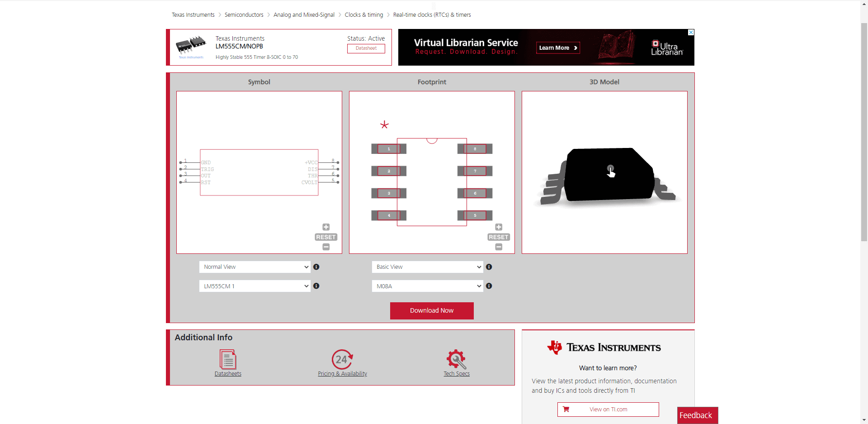Click the scrollbar down arrow
This screenshot has height=424, width=868.
(x=864, y=420)
